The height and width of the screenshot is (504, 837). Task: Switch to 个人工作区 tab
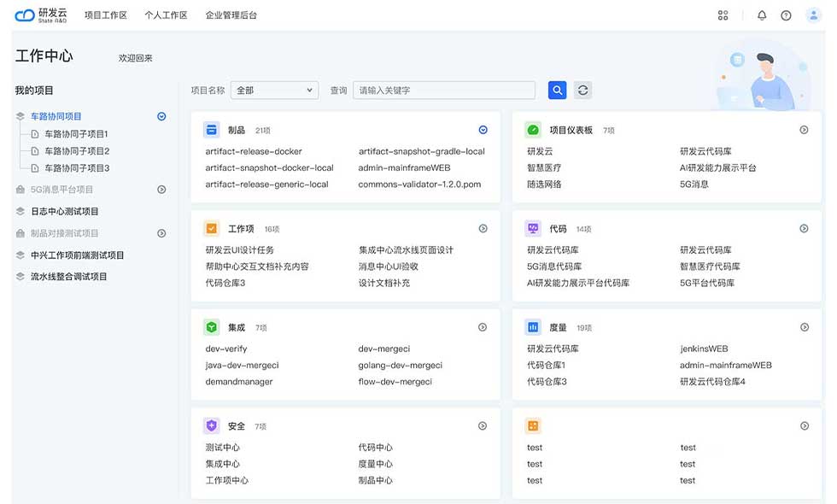point(166,15)
